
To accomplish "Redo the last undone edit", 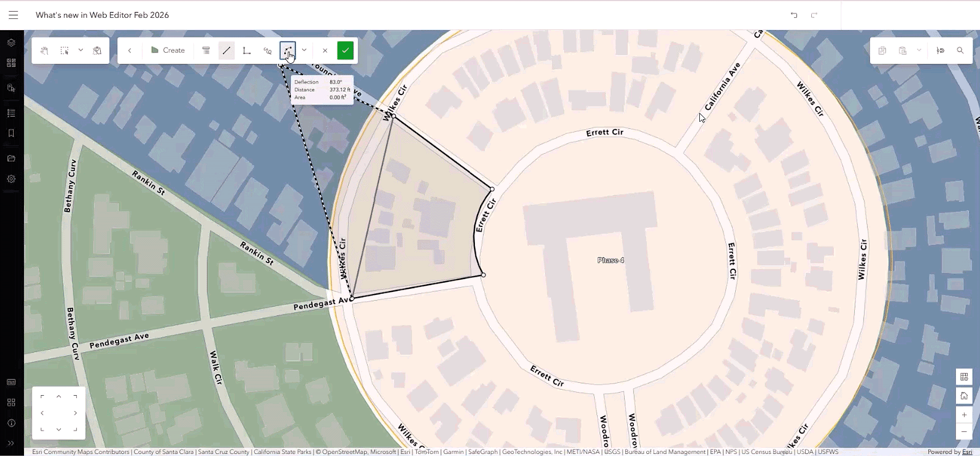I will 814,15.
